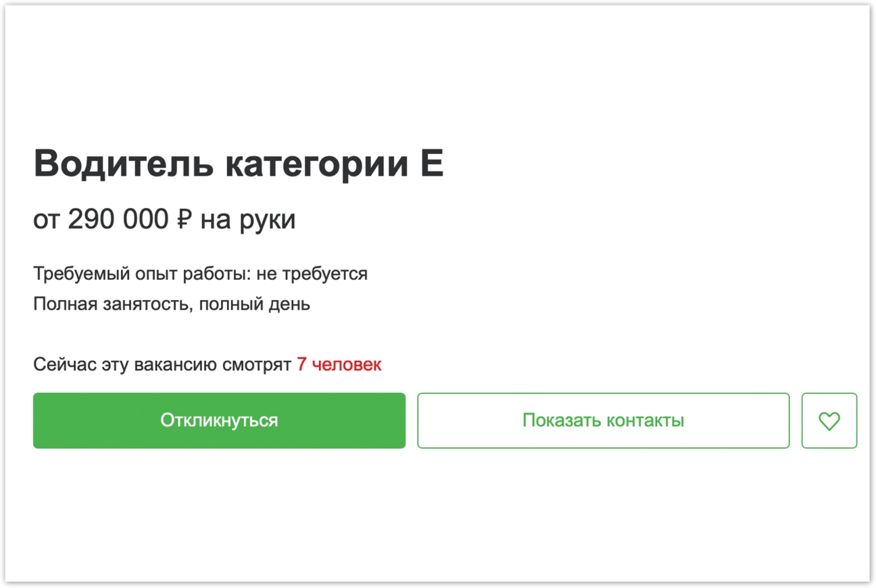Click the Сейчас эту вакансию text
The image size is (876, 588).
[x=126, y=365]
